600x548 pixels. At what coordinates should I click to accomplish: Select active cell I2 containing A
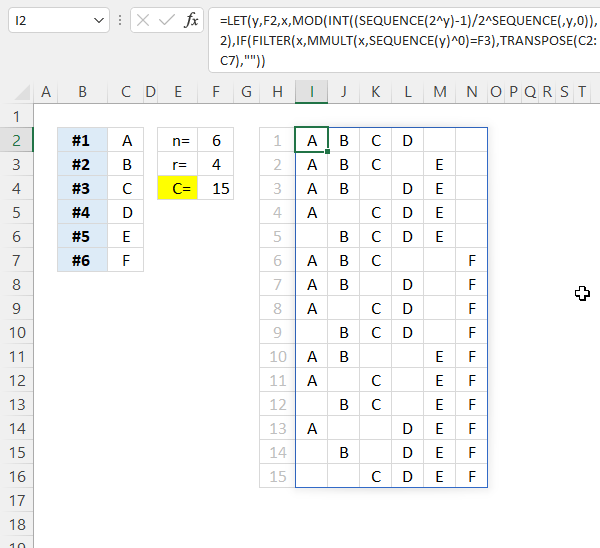(311, 140)
